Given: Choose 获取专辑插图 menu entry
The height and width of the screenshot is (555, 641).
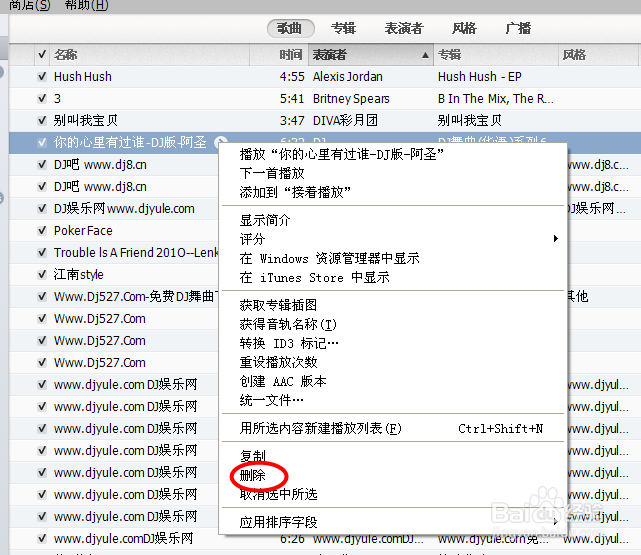Looking at the screenshot, I should (278, 305).
